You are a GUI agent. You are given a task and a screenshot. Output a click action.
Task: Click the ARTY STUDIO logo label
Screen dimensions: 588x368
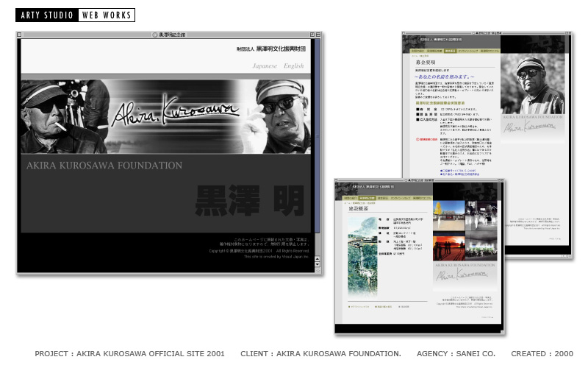[47, 15]
